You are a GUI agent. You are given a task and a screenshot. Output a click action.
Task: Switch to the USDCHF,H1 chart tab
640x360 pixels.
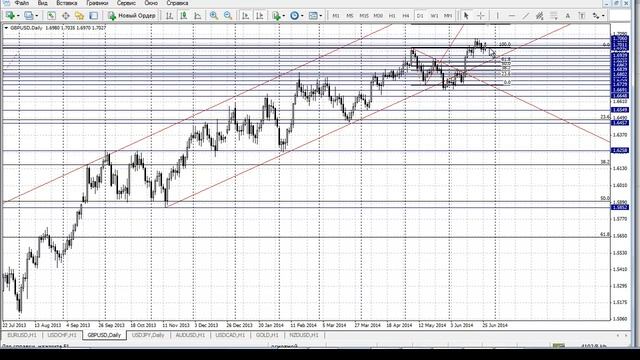point(62,335)
